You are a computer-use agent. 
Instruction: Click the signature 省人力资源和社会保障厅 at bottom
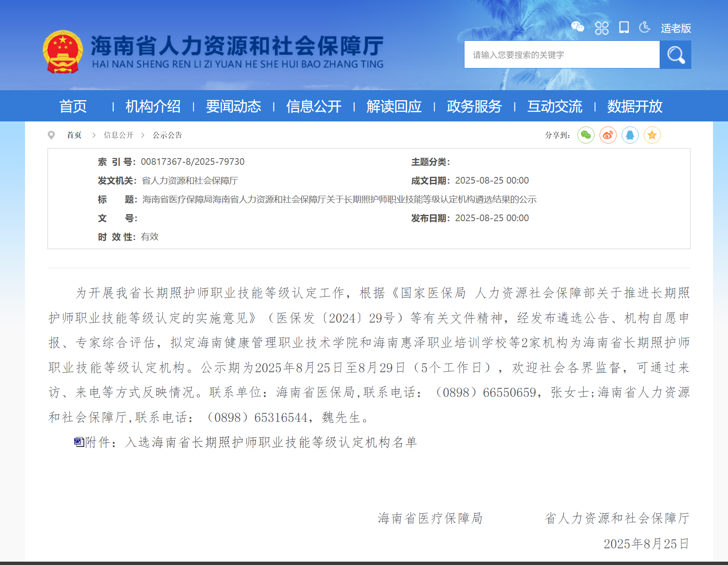[x=617, y=518]
